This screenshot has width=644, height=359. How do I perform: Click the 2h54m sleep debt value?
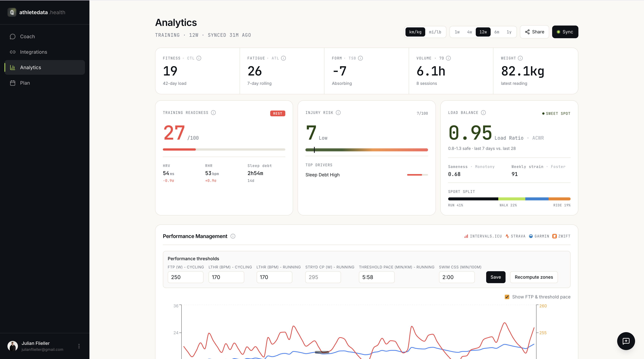(x=255, y=173)
